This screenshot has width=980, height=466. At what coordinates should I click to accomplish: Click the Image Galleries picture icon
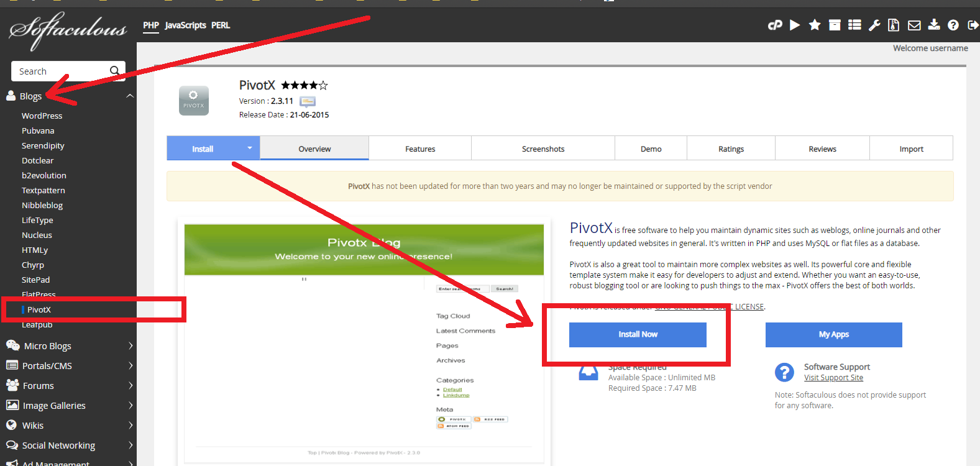click(x=12, y=405)
